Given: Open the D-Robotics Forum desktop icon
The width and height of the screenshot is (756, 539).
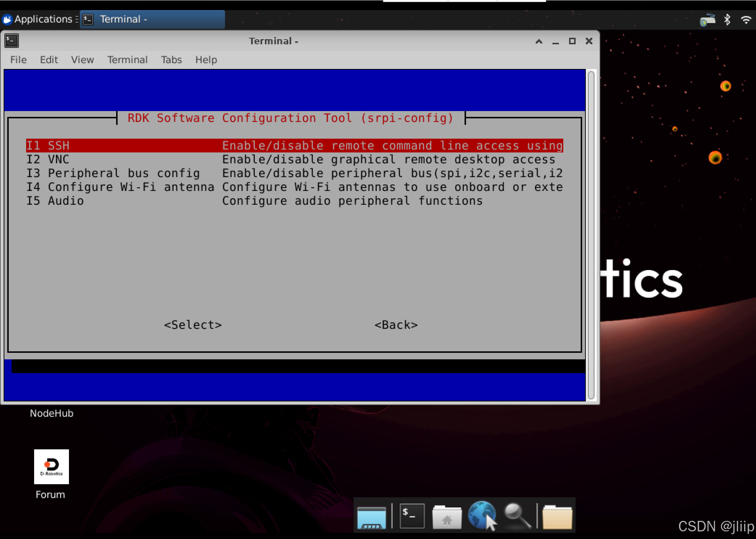Looking at the screenshot, I should (x=51, y=467).
